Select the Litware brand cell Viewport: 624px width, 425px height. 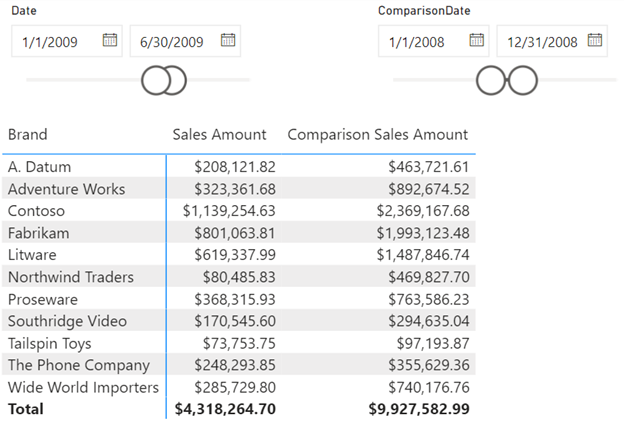tap(32, 255)
